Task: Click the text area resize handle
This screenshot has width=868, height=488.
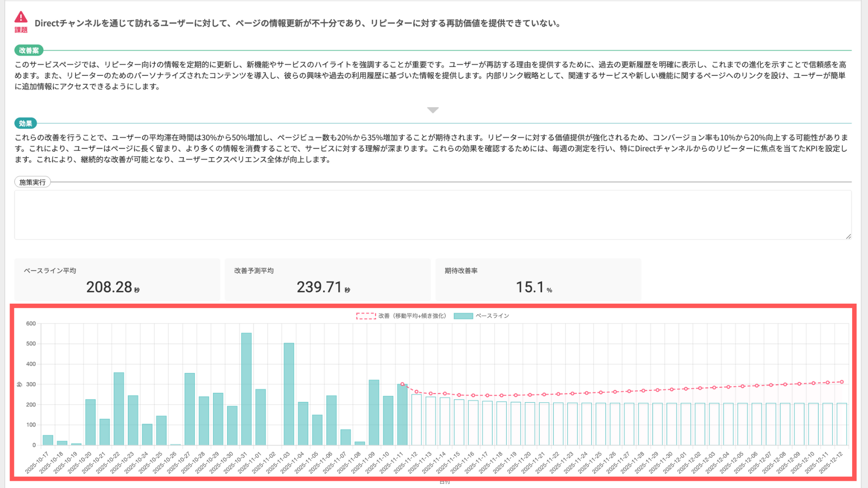Action: click(x=848, y=236)
